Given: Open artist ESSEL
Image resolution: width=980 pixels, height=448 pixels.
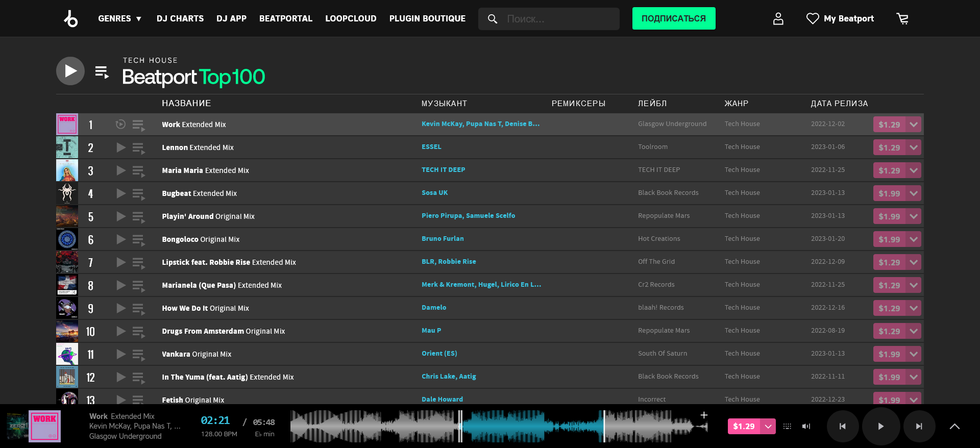Looking at the screenshot, I should click(431, 146).
